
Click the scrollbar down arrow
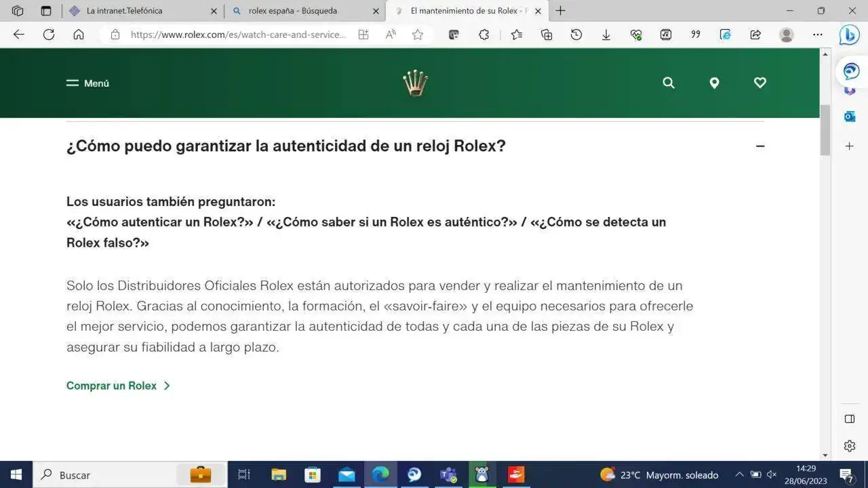825,455
